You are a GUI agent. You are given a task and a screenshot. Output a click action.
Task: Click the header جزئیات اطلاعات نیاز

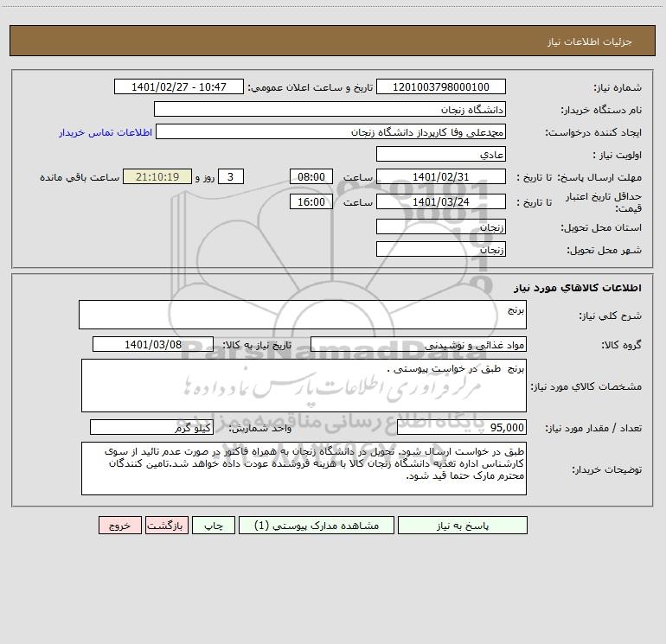[590, 41]
